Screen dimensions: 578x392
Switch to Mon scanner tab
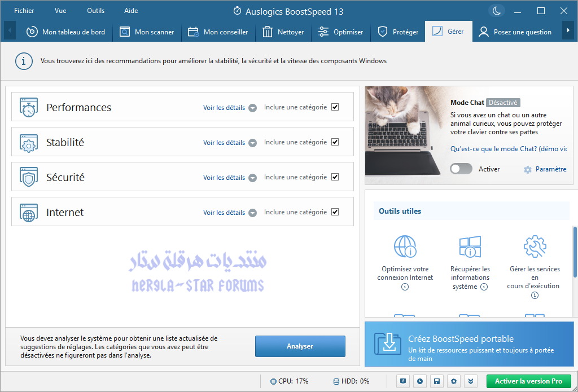click(147, 32)
